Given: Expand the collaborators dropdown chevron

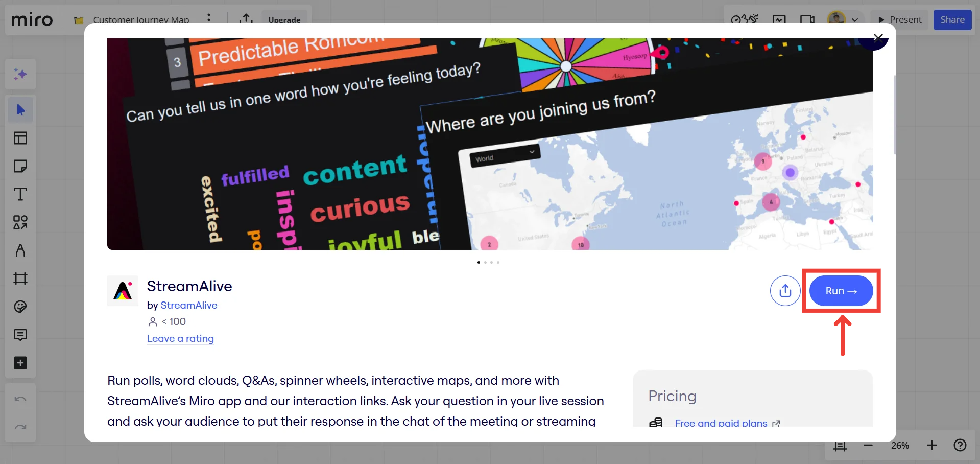Looking at the screenshot, I should 855,20.
